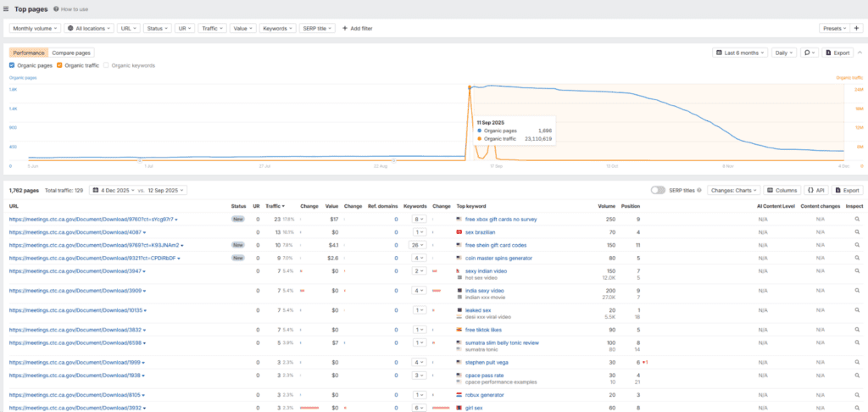Screen dimensions: 868x412
Task: Open the coin master spins generator keyword link
Action: click(498, 258)
